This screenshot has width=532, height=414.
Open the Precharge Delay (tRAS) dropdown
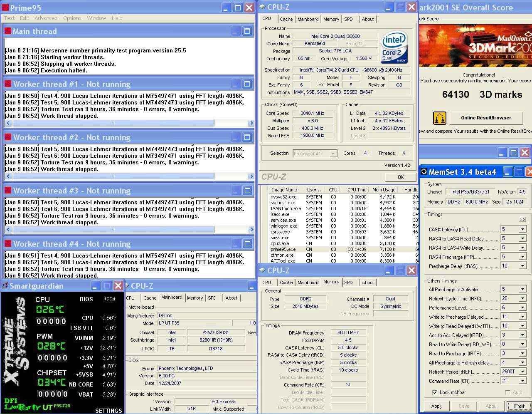(x=522, y=266)
